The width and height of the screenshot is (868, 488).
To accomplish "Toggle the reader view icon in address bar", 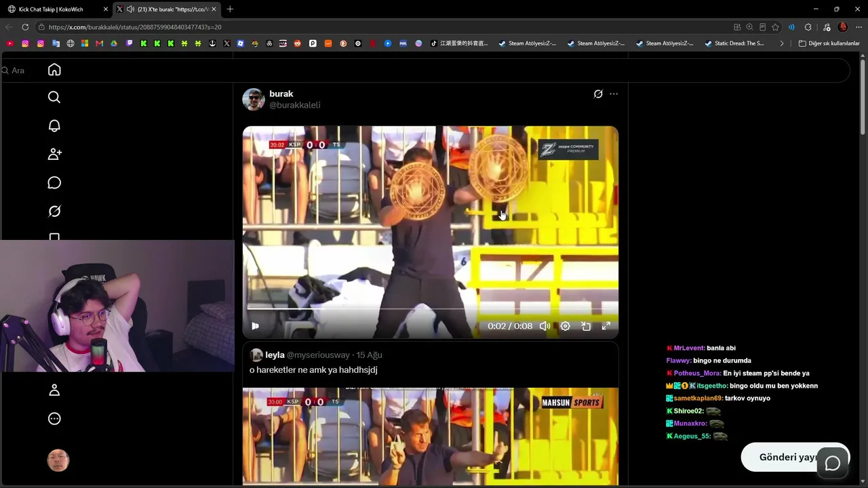I will [762, 27].
